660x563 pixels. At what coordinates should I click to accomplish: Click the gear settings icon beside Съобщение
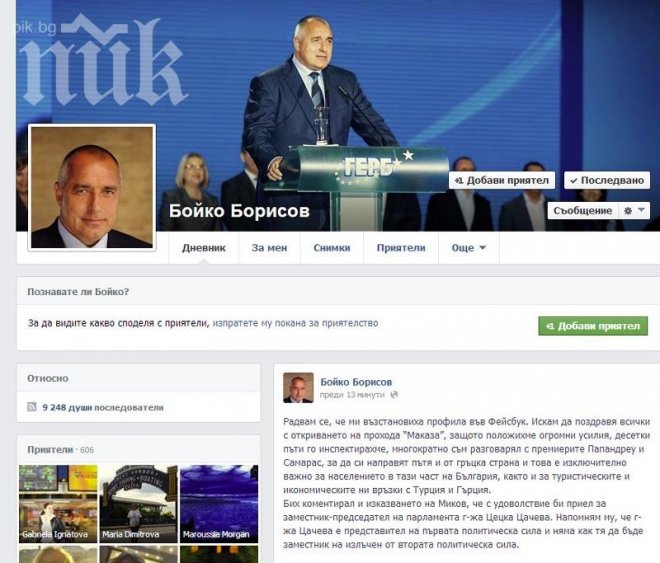pyautogui.click(x=628, y=211)
